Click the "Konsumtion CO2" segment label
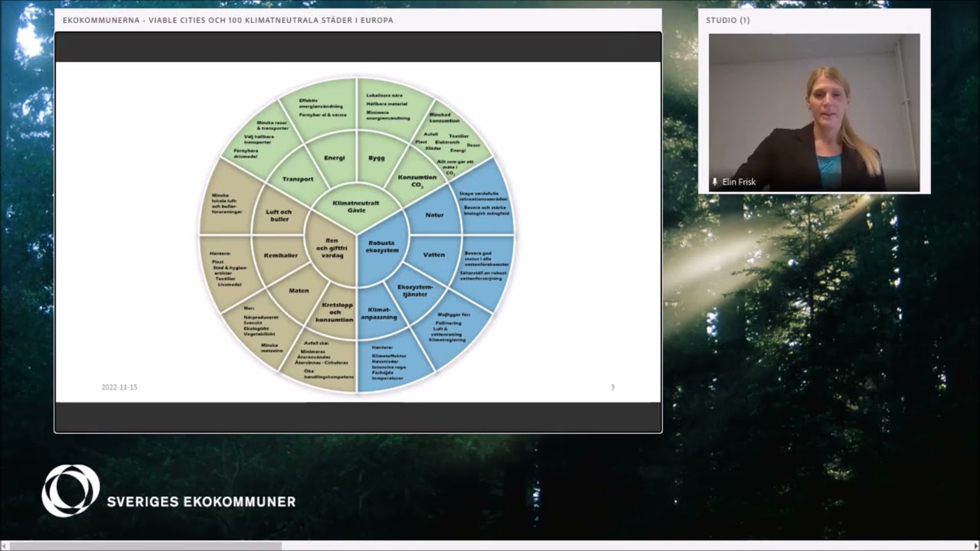The width and height of the screenshot is (980, 551). 419,179
